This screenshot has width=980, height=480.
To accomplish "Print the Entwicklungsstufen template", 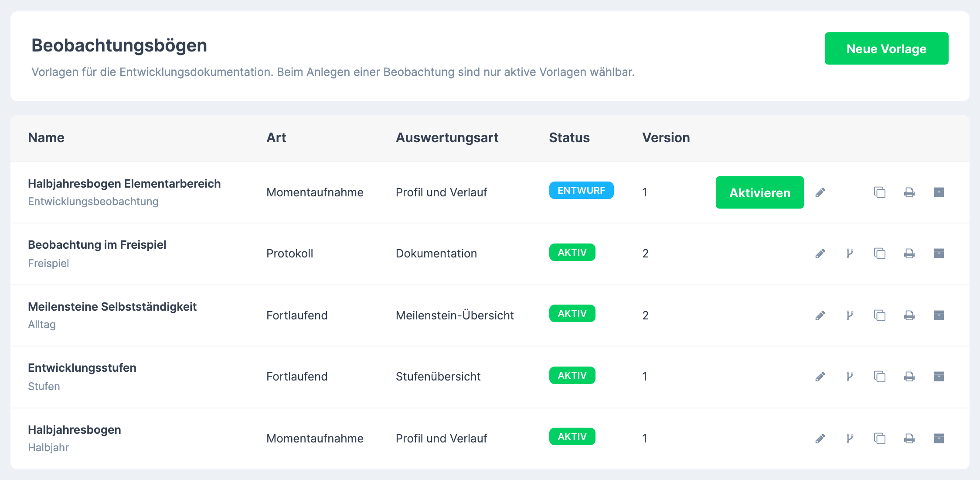I will pyautogui.click(x=909, y=377).
